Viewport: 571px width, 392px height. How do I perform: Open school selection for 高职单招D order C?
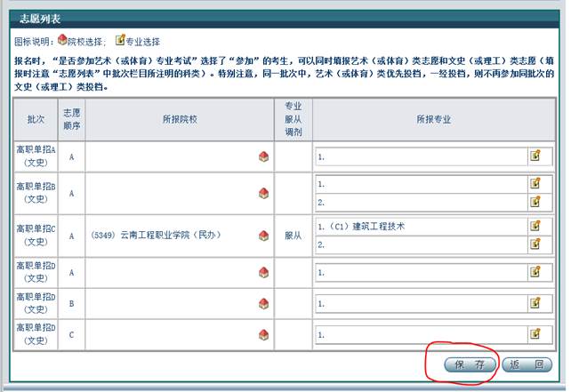click(263, 334)
